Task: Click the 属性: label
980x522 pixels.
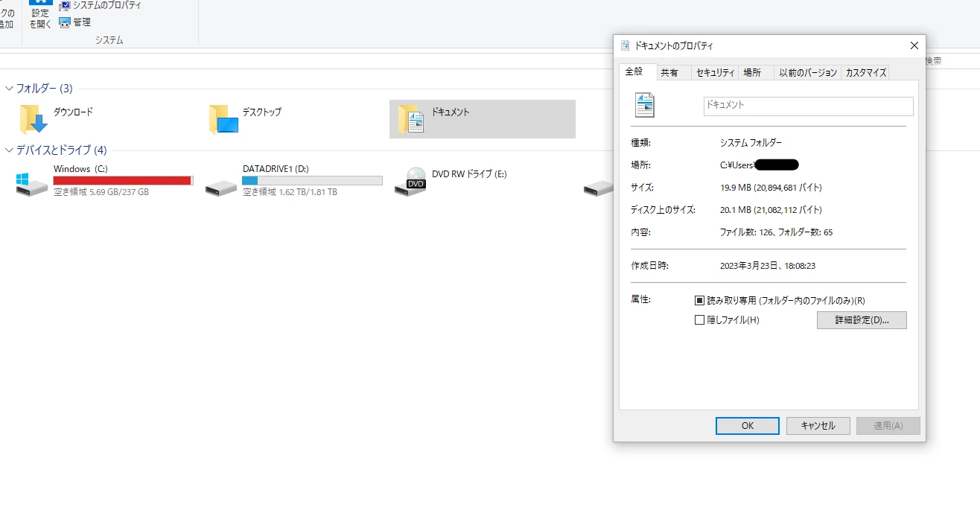Action: click(x=640, y=299)
